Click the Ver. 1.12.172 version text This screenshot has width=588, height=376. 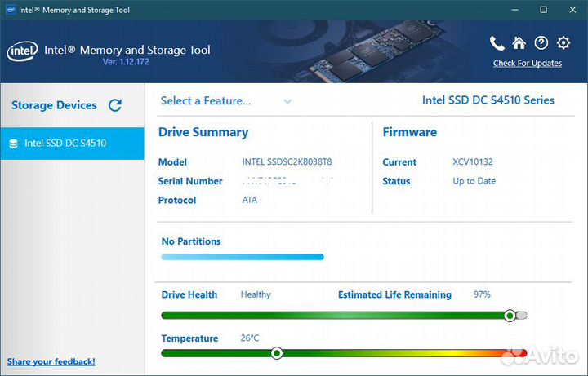point(126,62)
